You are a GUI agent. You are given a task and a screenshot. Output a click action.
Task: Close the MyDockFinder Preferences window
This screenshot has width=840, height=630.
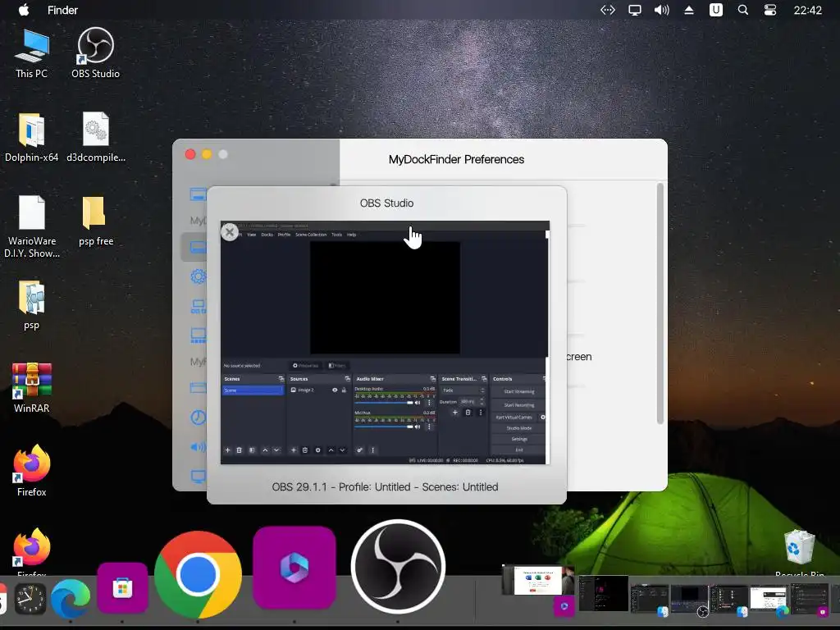pos(190,154)
